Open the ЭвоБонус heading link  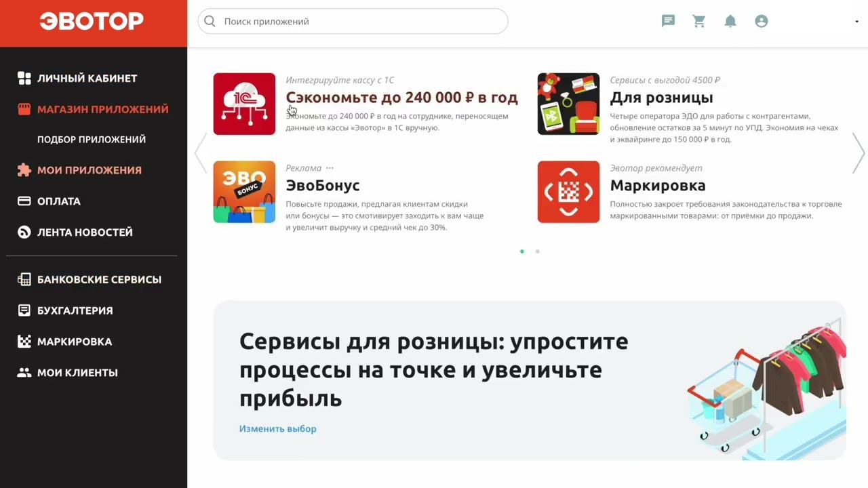pos(323,186)
